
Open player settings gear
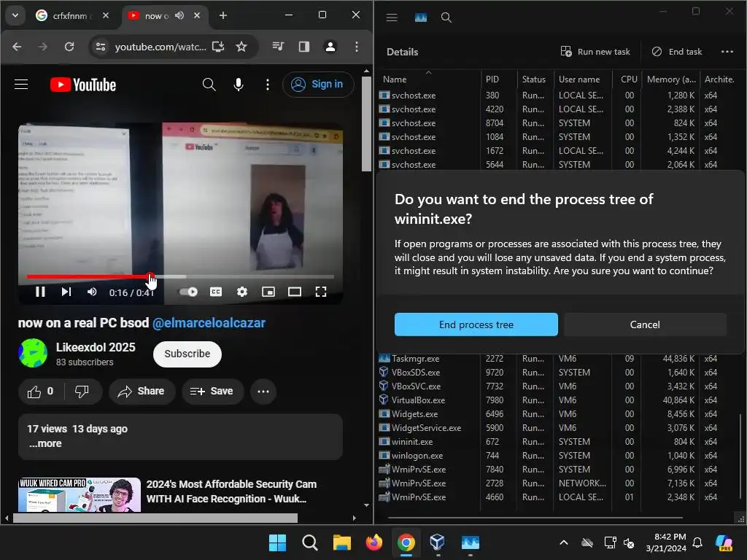[x=242, y=292]
